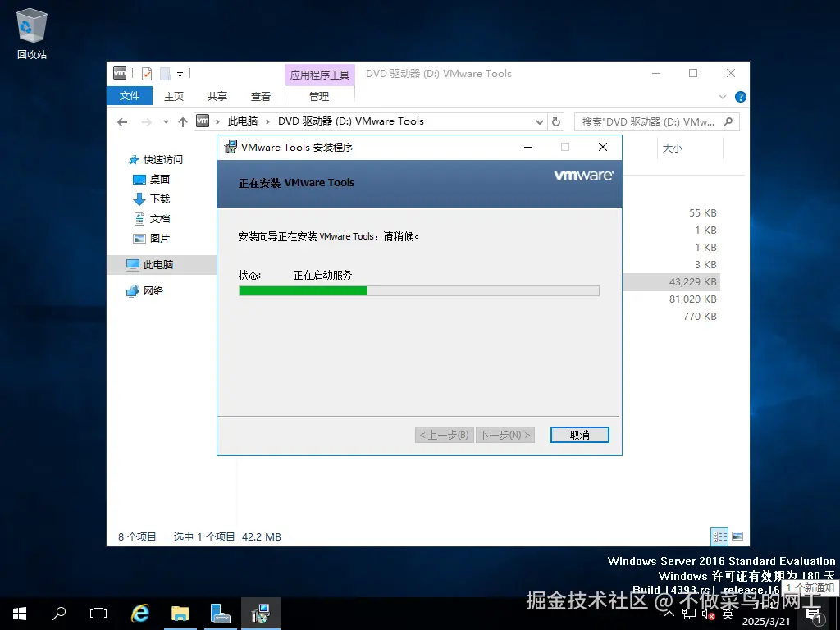
Task: Click the disabled 下一步(N) button
Action: (504, 435)
